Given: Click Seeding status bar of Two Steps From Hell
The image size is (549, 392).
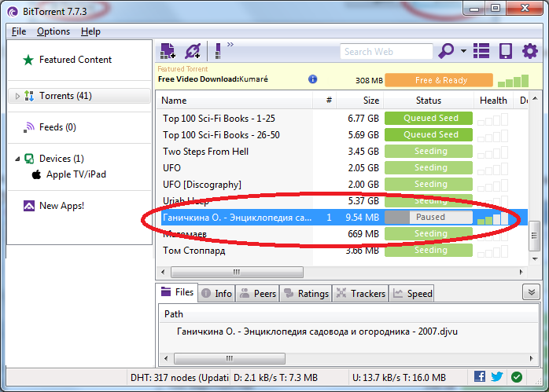Looking at the screenshot, I should tap(429, 151).
